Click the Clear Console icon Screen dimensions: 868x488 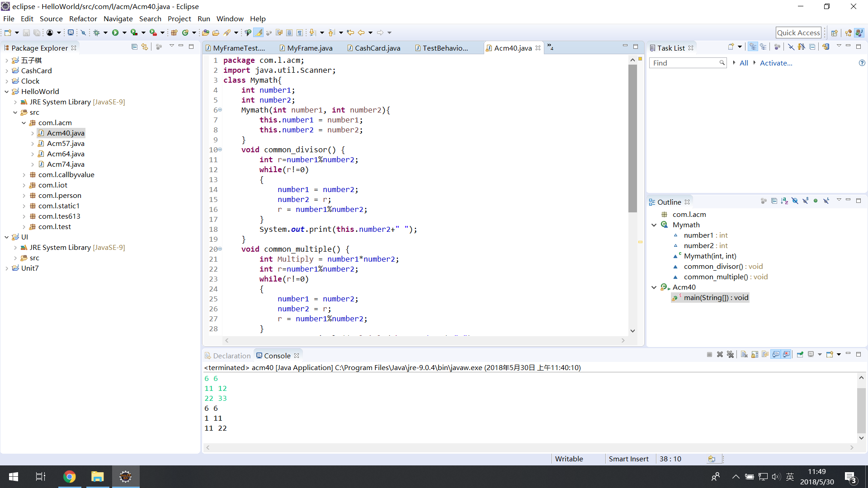point(744,355)
